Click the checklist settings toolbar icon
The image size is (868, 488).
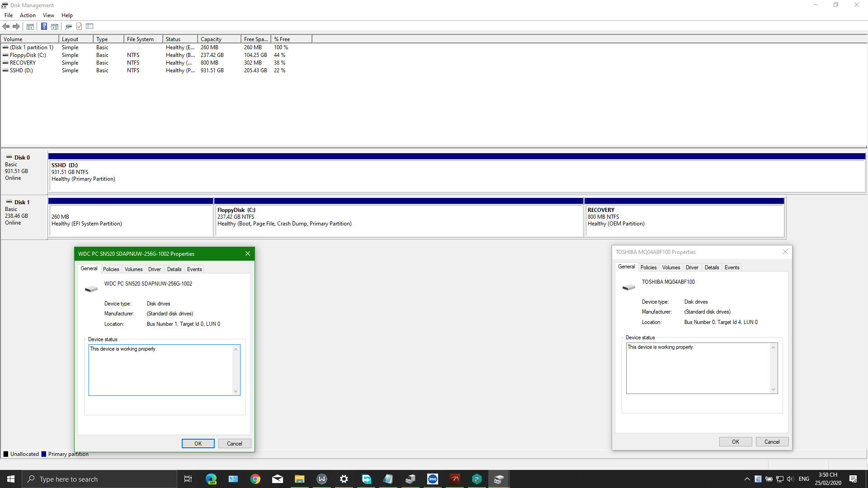(90, 26)
